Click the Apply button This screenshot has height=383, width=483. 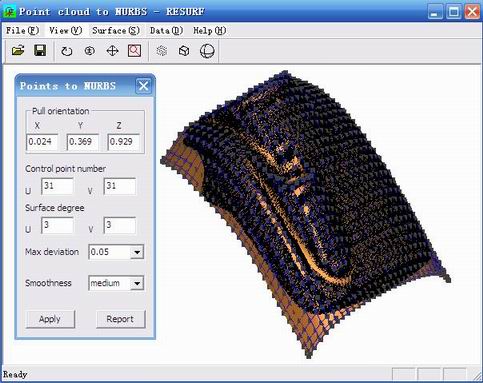coord(50,319)
